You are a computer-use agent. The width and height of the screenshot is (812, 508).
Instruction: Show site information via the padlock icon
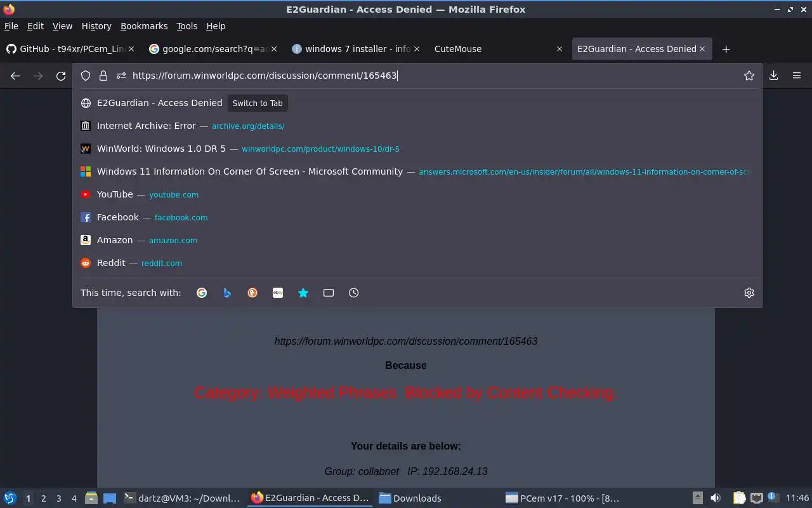pyautogui.click(x=103, y=76)
